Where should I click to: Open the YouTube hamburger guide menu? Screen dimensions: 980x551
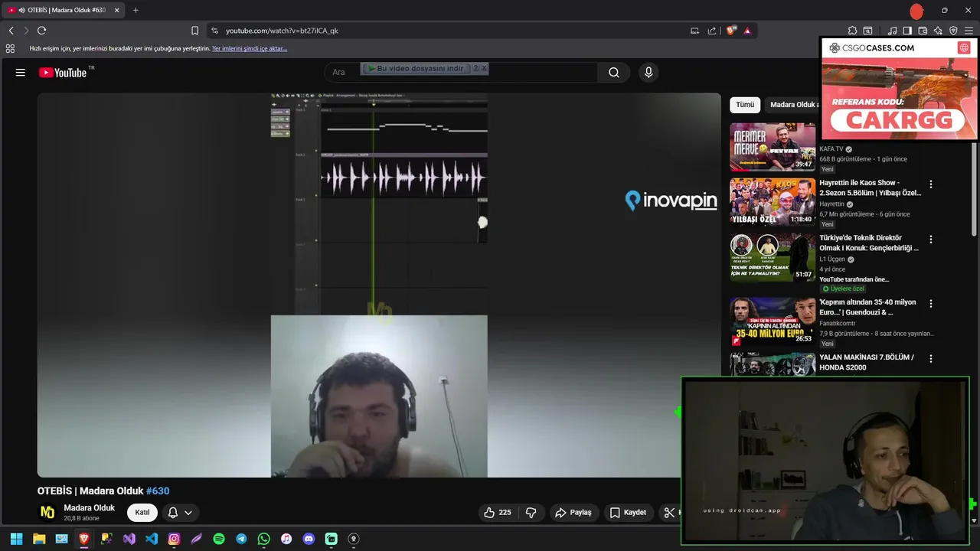[x=21, y=73]
